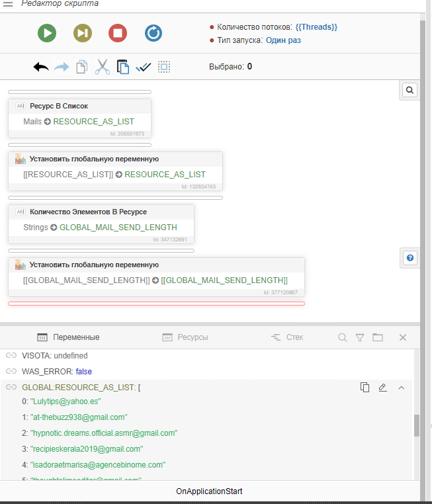
Task: Click the scissors cut icon
Action: [x=102, y=67]
